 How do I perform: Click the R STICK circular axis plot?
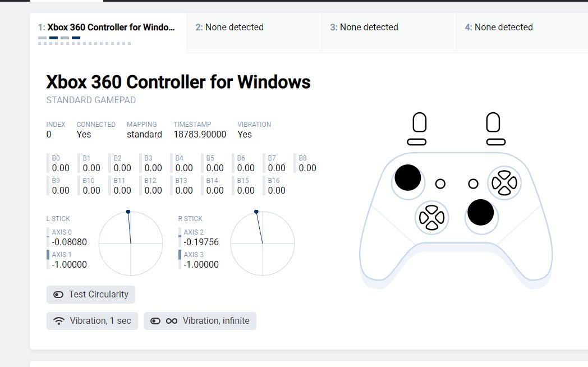263,244
